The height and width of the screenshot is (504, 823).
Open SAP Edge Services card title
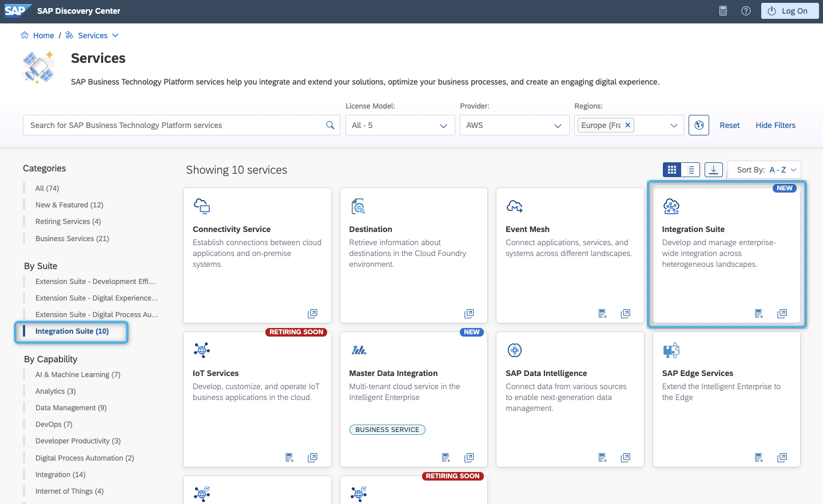698,373
